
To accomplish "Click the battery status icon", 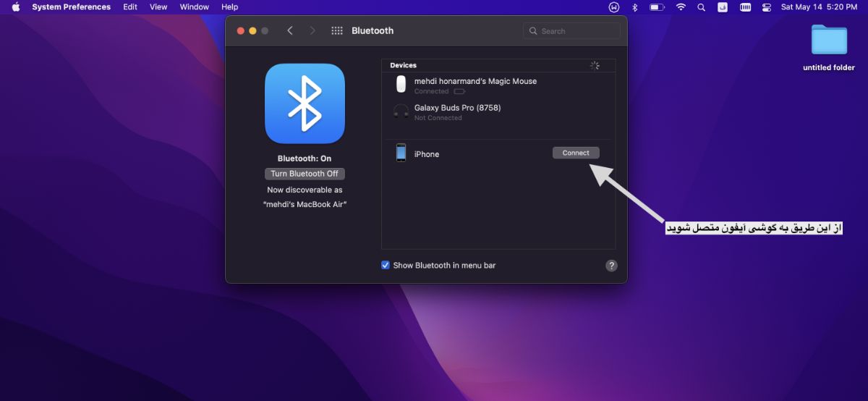I will (x=657, y=7).
